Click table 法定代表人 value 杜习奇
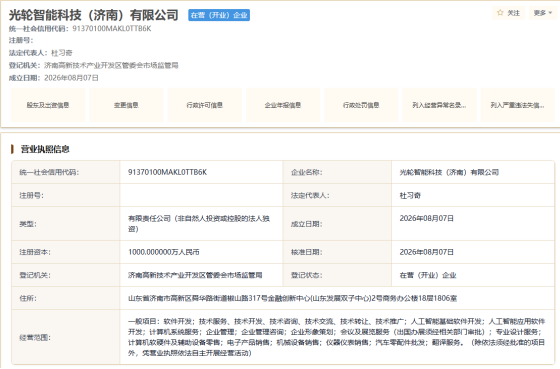The width and height of the screenshot is (560, 369). (410, 195)
